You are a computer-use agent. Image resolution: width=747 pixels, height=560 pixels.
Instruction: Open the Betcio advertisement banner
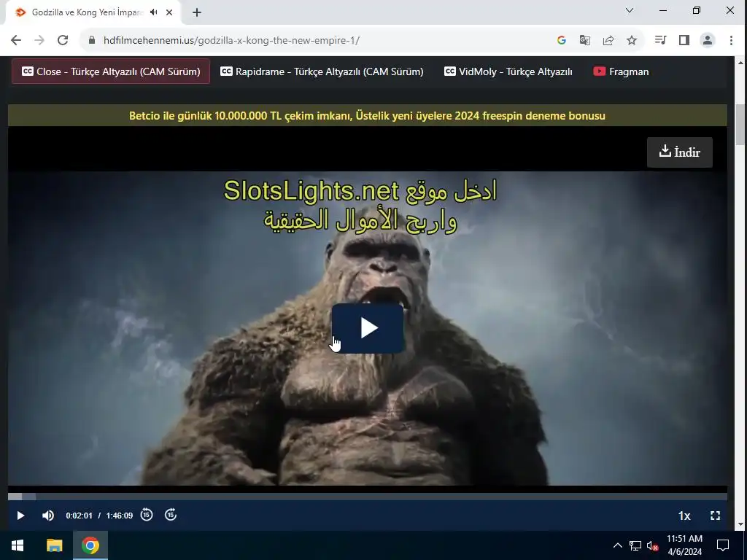pyautogui.click(x=368, y=116)
